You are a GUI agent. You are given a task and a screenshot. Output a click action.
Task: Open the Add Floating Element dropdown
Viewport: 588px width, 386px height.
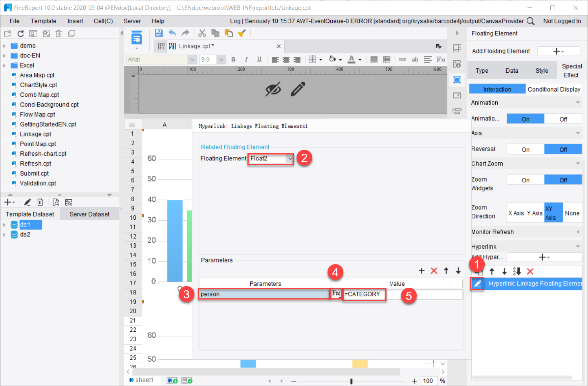[559, 51]
